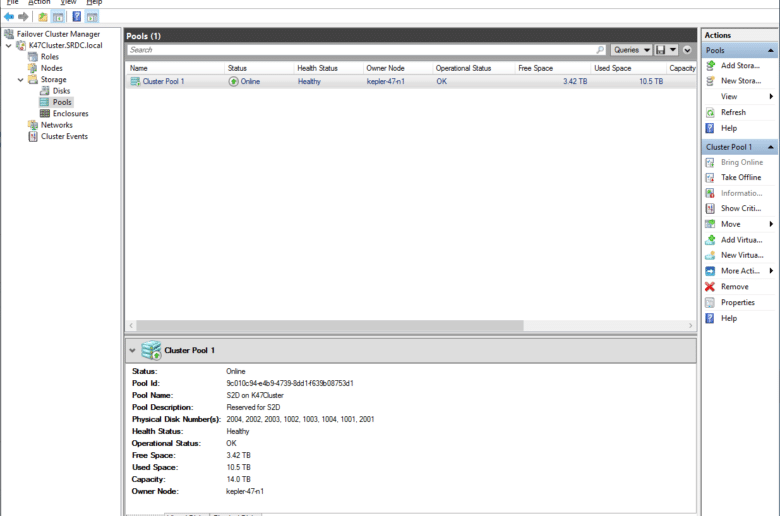Click kepler-47-n1 owner node cell
Screen dimensions: 780x516
[386, 82]
